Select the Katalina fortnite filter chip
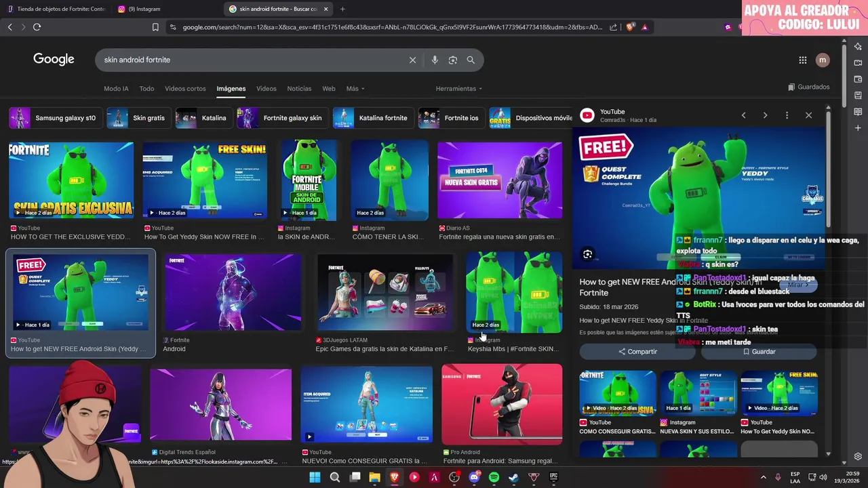 [x=372, y=118]
